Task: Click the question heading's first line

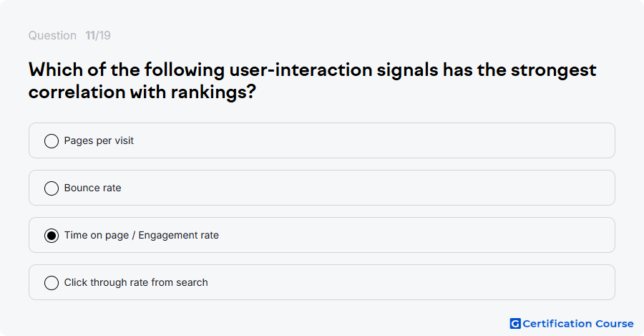Action: (x=312, y=70)
